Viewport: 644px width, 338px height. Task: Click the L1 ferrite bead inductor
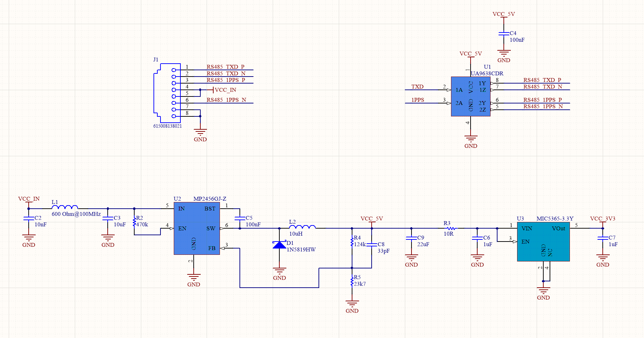point(65,207)
